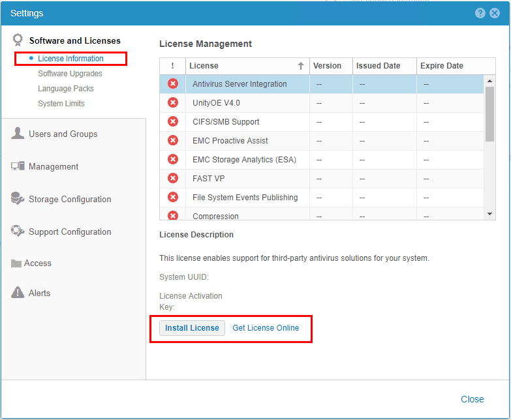
Task: Click the Users and Groups person icon
Action: pyautogui.click(x=18, y=134)
